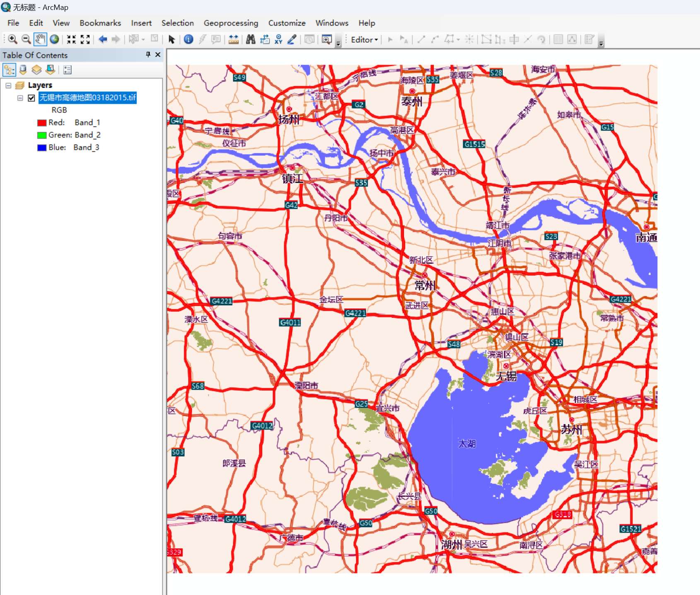Open the Customize menu
Image resolution: width=700 pixels, height=595 pixels.
coord(287,23)
